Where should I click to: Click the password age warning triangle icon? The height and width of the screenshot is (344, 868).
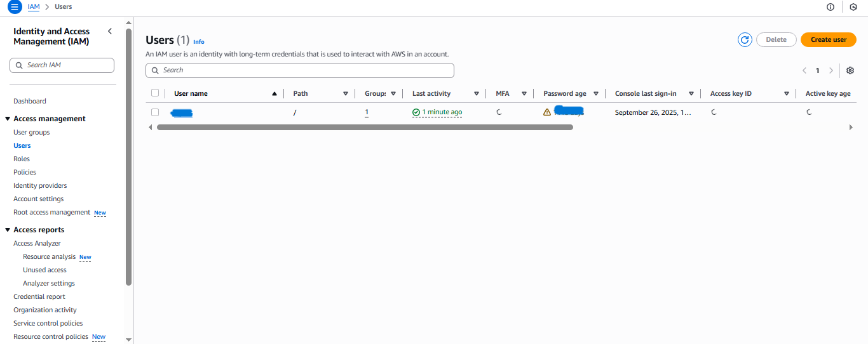click(547, 112)
